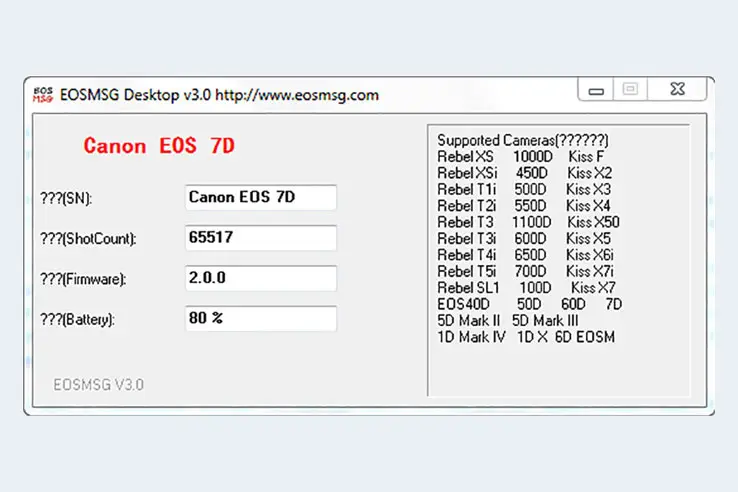Select the Rebel XS 1000D Kiss F row
The width and height of the screenshot is (738, 492).
[521, 156]
